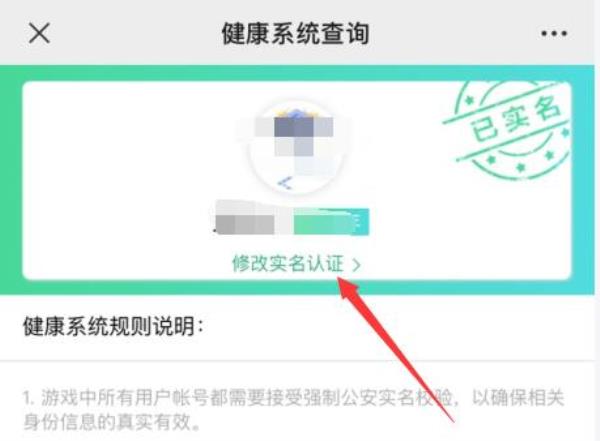This screenshot has height=441, width=600.
Task: Tap rule 1 text about 公安实名校验
Action: [x=293, y=398]
